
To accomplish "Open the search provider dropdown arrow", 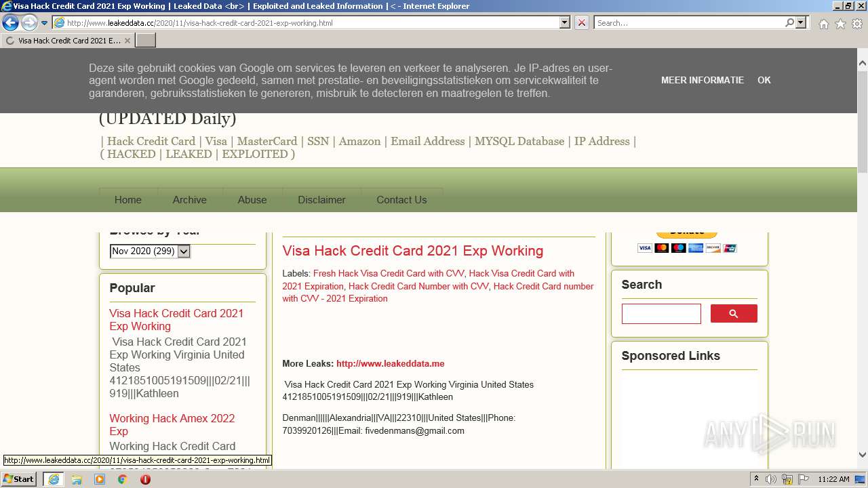I will [x=802, y=22].
